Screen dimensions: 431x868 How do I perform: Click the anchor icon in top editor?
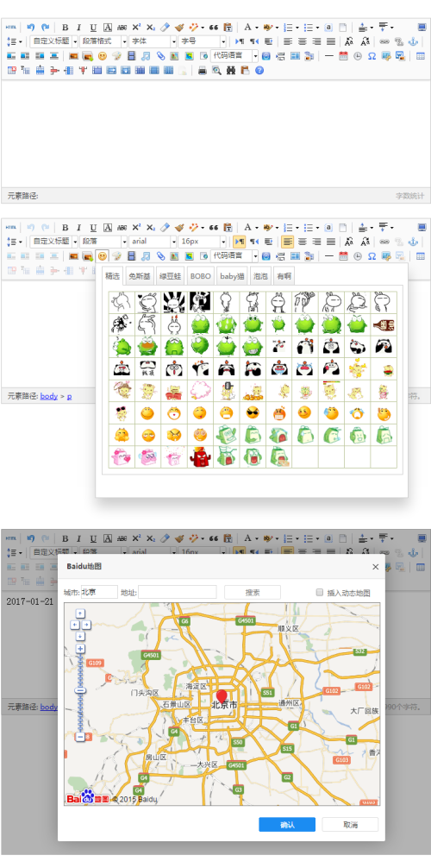(413, 41)
